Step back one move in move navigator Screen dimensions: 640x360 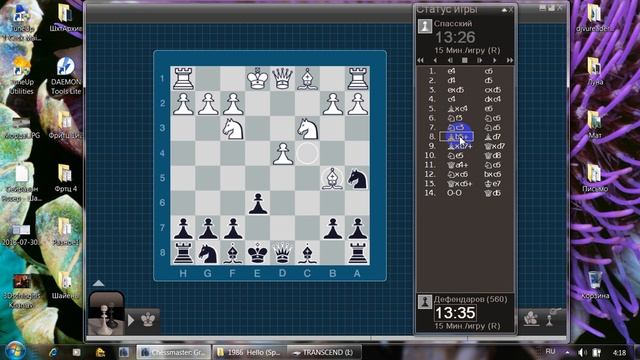pos(435,60)
